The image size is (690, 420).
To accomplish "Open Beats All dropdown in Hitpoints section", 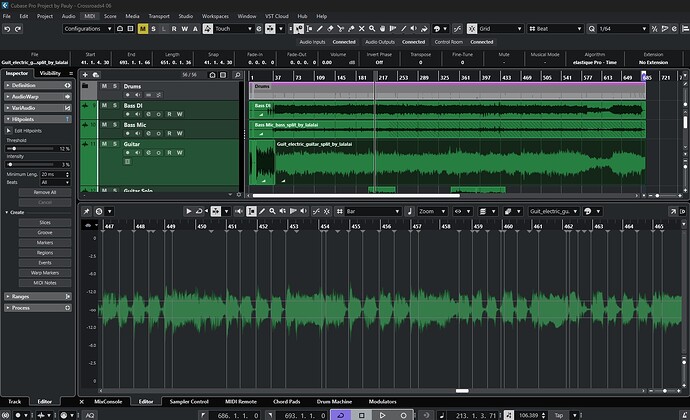I will pyautogui.click(x=55, y=182).
